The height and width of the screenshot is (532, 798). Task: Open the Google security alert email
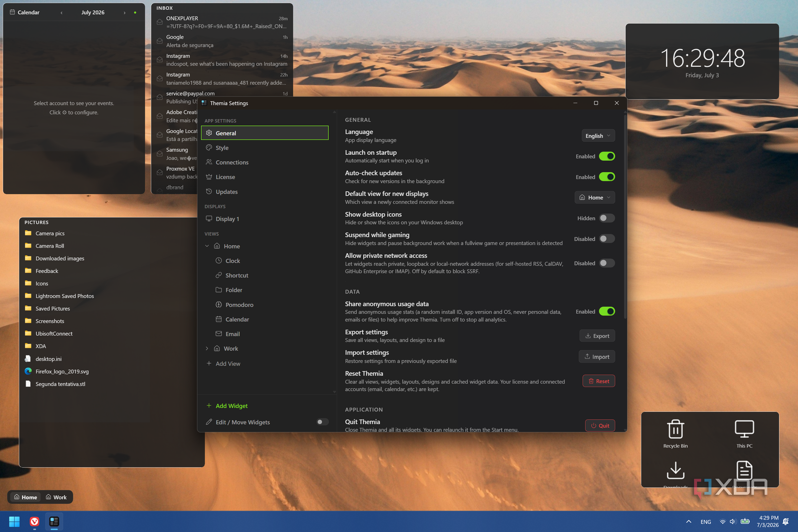click(x=222, y=41)
